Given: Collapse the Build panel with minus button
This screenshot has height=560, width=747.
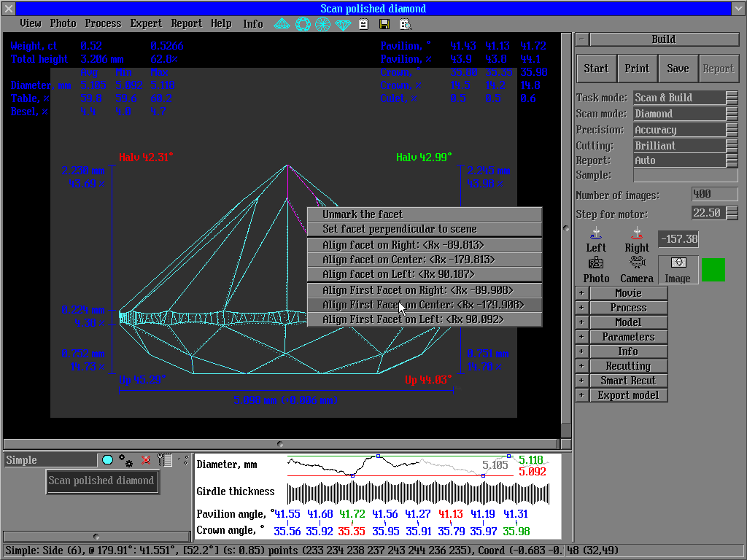Looking at the screenshot, I should [x=581, y=39].
